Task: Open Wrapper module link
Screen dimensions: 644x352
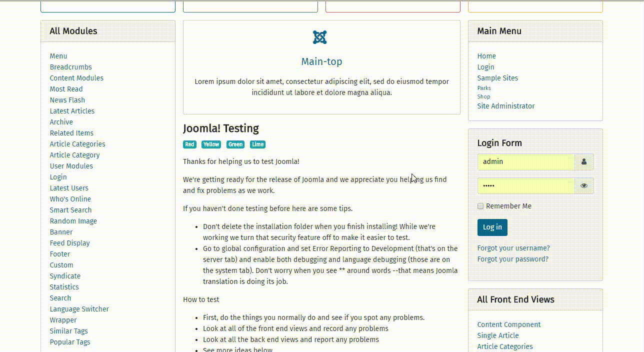Action: (x=63, y=320)
